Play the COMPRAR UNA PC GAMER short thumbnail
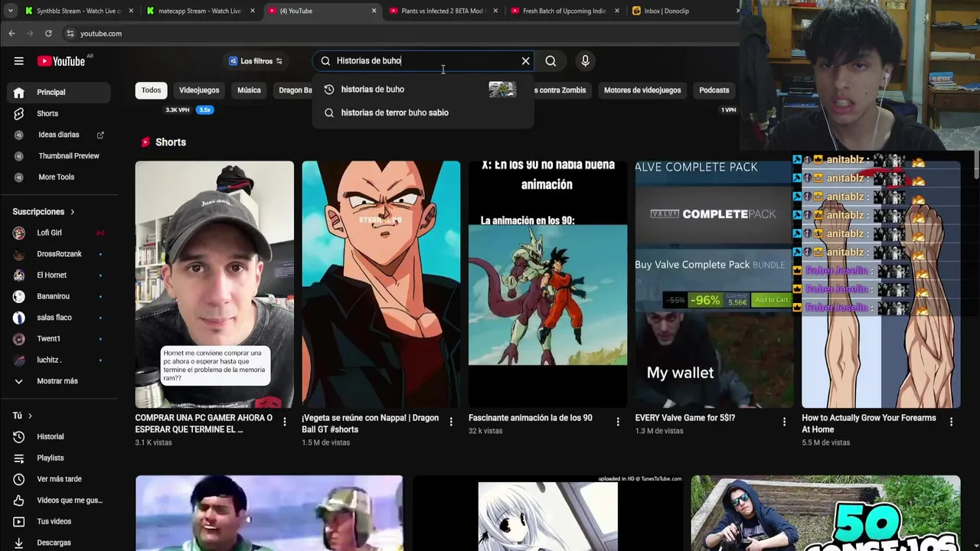Screen dimensions: 980x551 point(214,284)
